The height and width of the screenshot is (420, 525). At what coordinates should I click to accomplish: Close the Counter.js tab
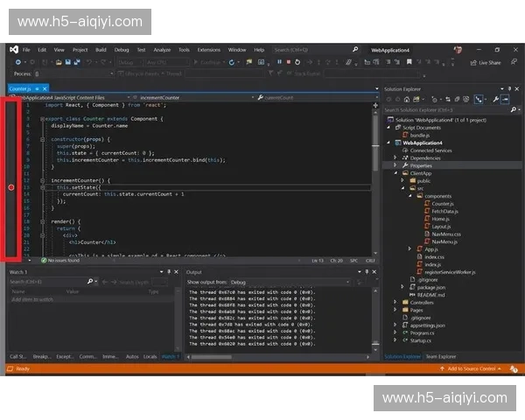point(45,88)
